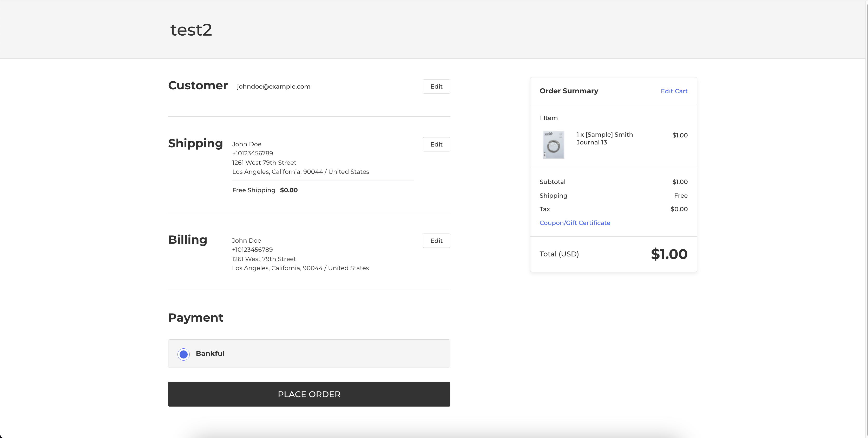Screen dimensions: 868x438
Task: Click the johndoe@example.com customer email
Action: pos(274,87)
